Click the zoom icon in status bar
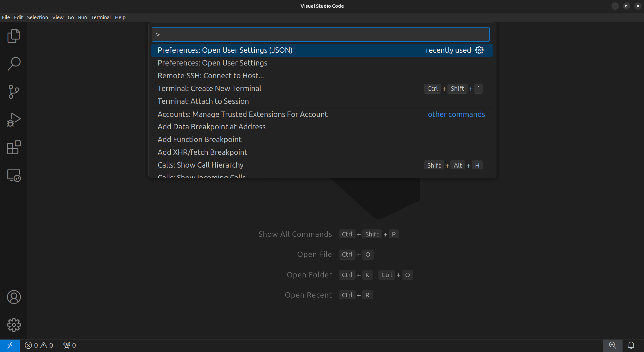 click(612, 345)
